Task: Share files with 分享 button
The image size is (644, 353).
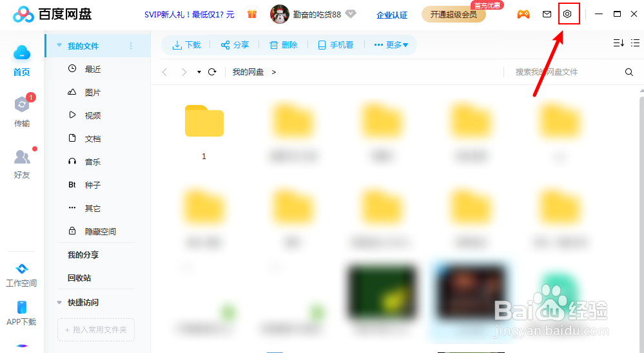Action: (235, 44)
